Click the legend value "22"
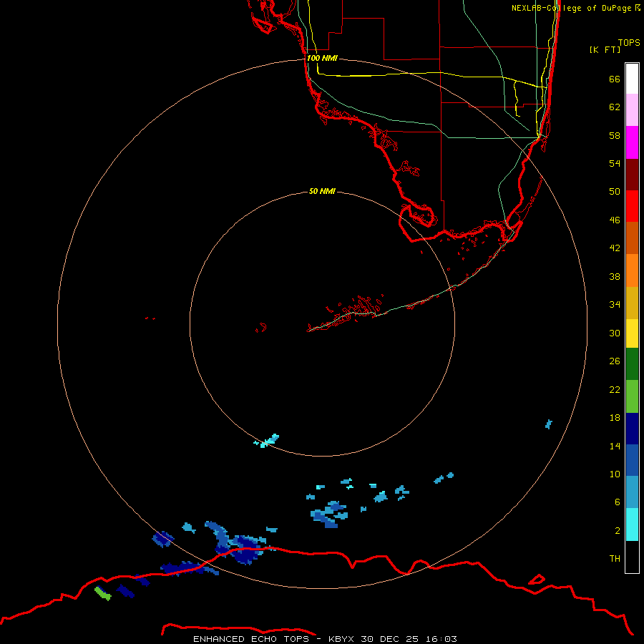The image size is (644, 644). click(x=615, y=389)
